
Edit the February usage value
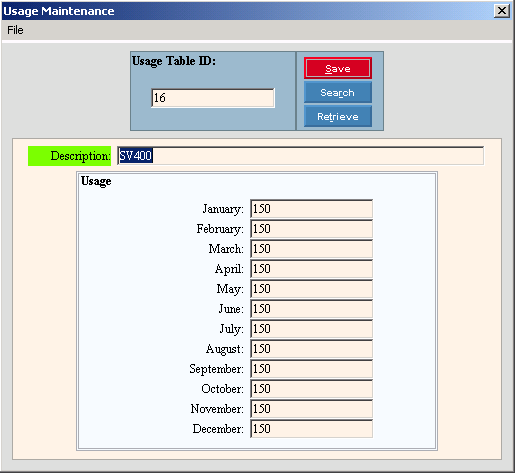coord(311,229)
